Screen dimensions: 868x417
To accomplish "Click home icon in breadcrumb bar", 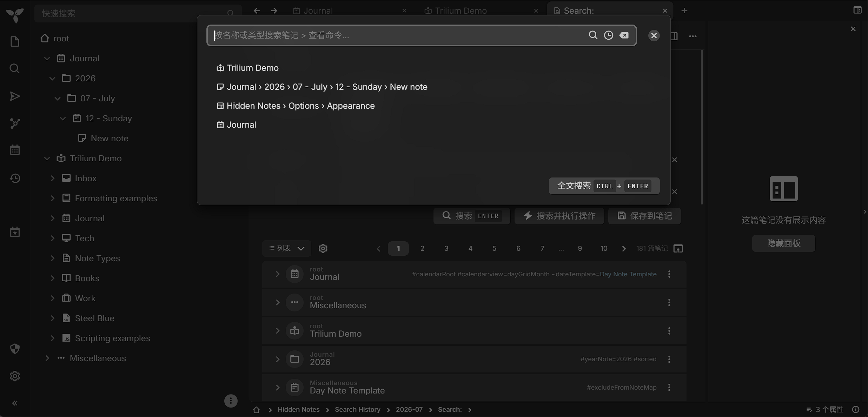I will click(x=257, y=410).
